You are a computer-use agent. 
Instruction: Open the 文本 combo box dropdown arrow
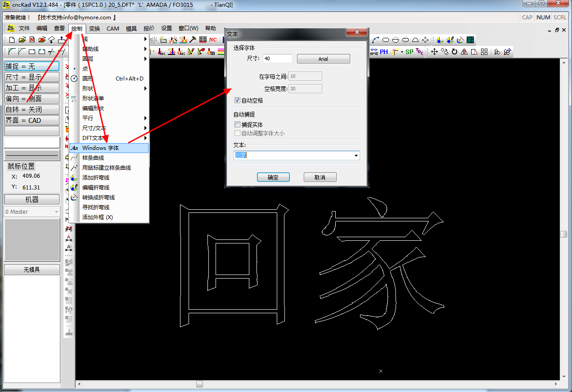coord(356,156)
